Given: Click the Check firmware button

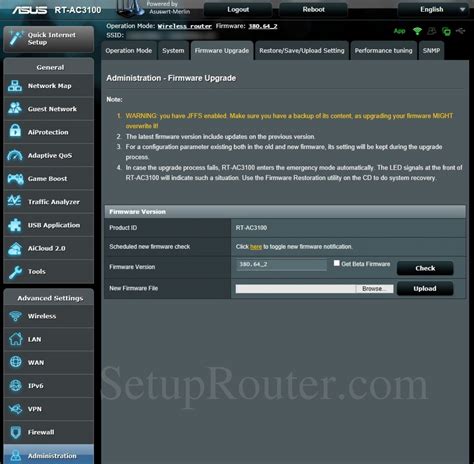Looking at the screenshot, I should [x=425, y=268].
